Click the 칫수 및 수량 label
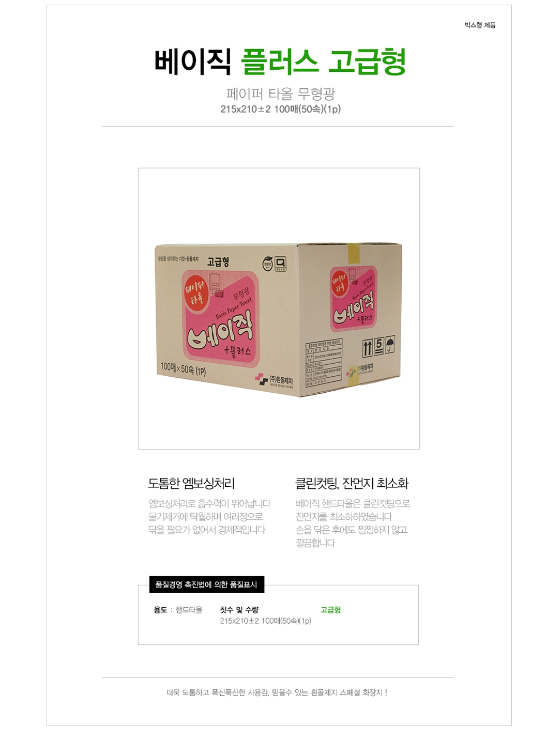 [x=239, y=610]
